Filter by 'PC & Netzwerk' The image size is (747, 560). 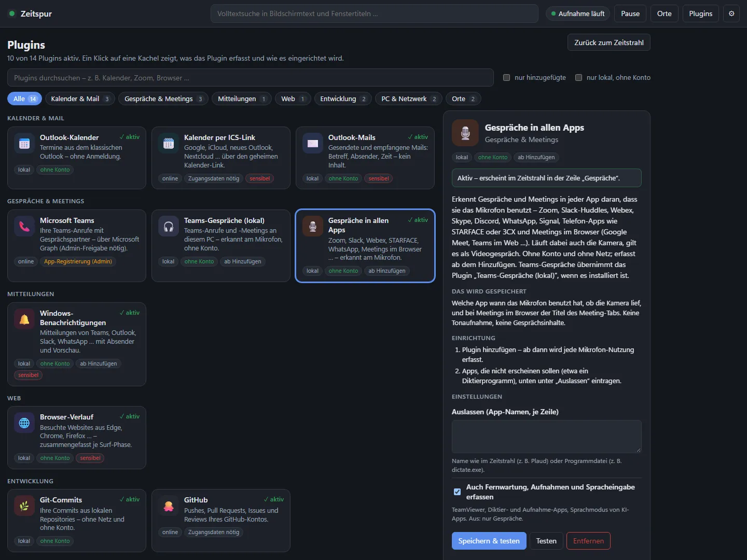pos(409,99)
